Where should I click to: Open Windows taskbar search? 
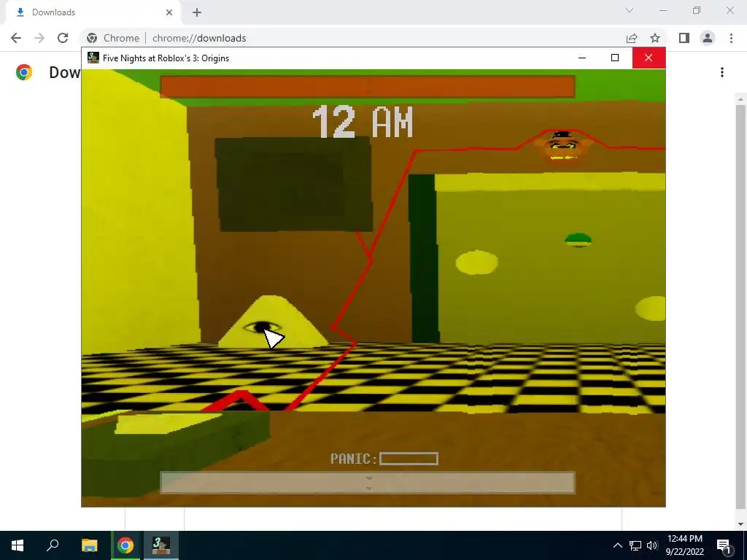(x=53, y=545)
